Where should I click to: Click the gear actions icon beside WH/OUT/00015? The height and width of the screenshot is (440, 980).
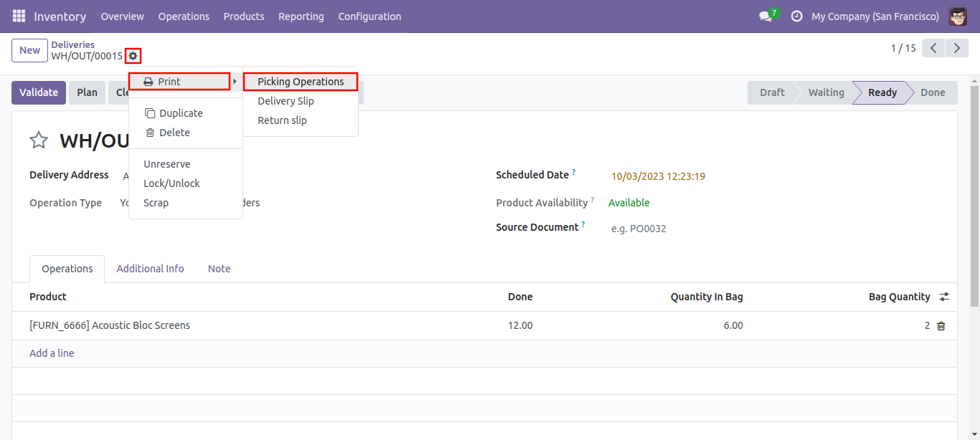133,56
